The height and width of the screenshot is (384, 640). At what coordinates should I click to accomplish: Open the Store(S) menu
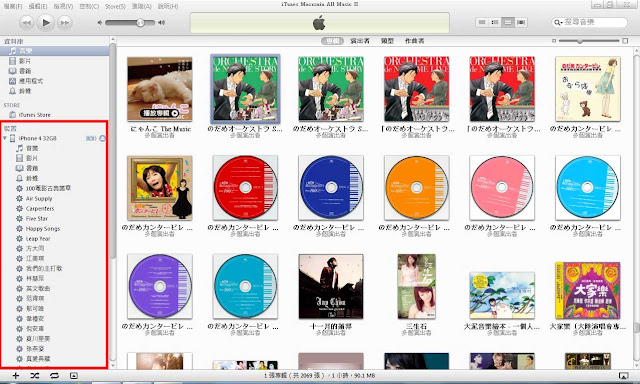coord(115,7)
